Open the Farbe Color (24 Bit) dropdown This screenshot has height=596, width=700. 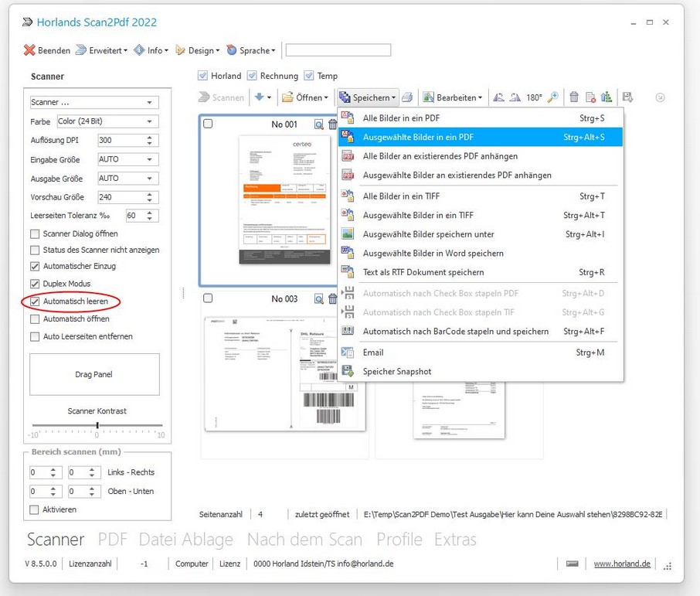point(107,121)
